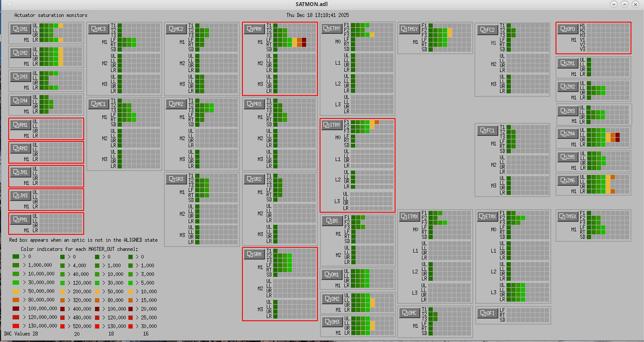The width and height of the screenshot is (644, 342).
Task: Click the PRM optic display icon
Action: pos(254,29)
